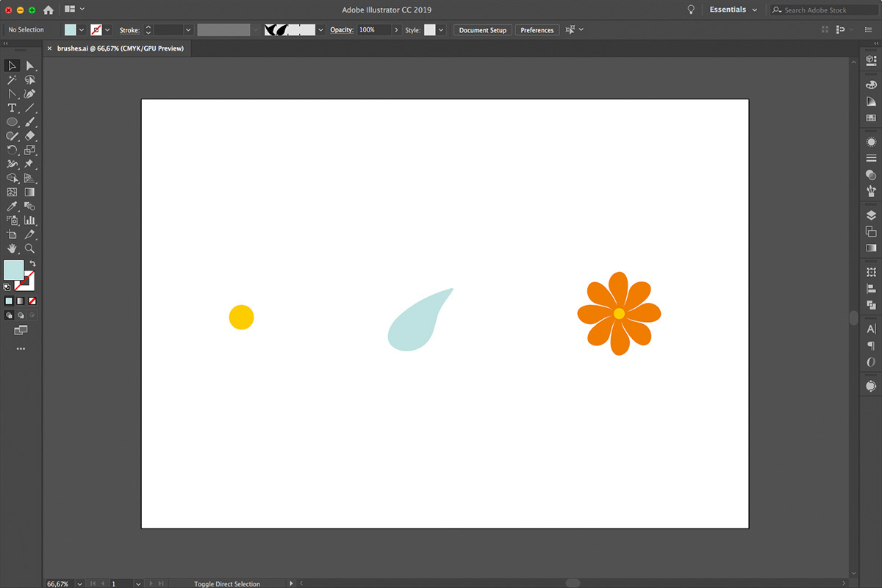The height and width of the screenshot is (588, 882).
Task: Open Discover lightbulb help
Action: 691,10
